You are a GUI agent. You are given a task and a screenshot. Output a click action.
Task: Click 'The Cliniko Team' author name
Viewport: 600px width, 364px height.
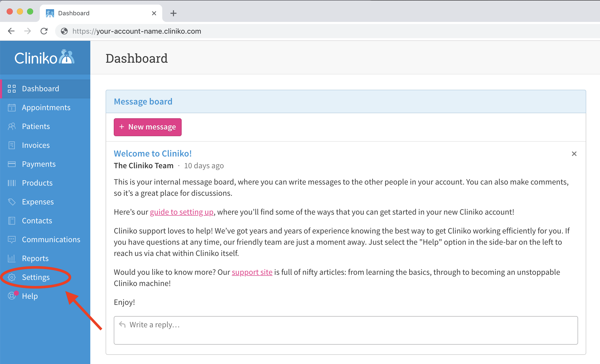coord(144,166)
